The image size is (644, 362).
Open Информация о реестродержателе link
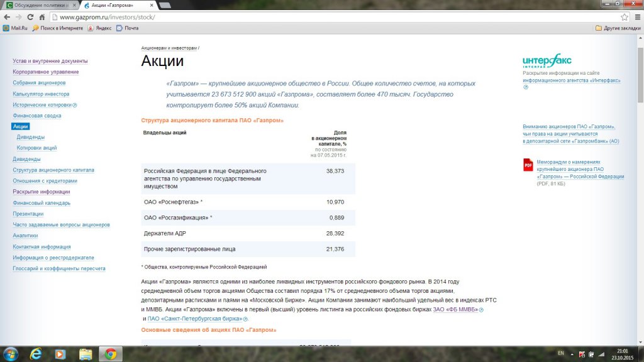pyautogui.click(x=53, y=258)
